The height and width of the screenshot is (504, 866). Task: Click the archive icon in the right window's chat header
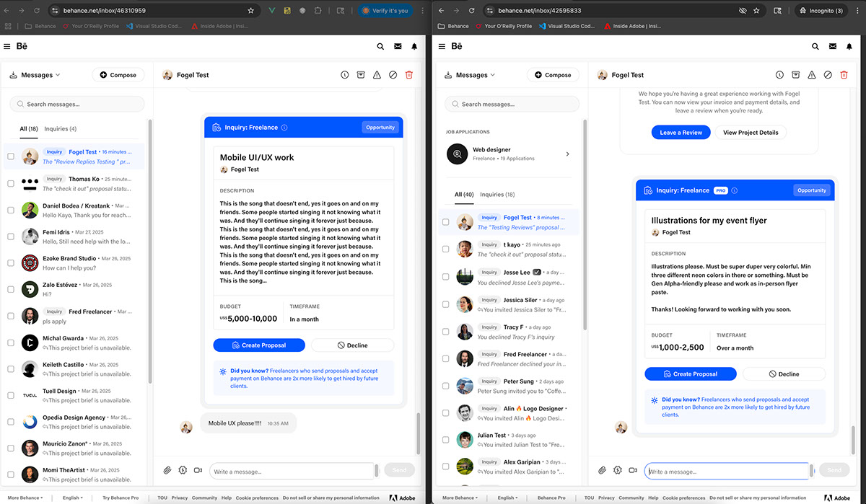795,75
